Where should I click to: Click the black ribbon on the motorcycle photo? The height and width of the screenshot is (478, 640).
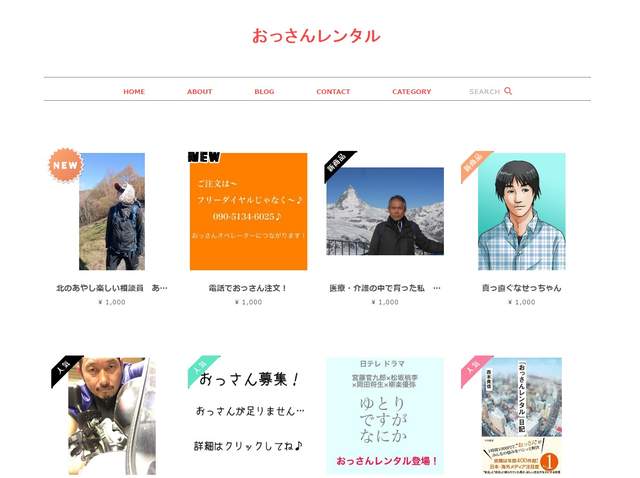pyautogui.click(x=65, y=370)
